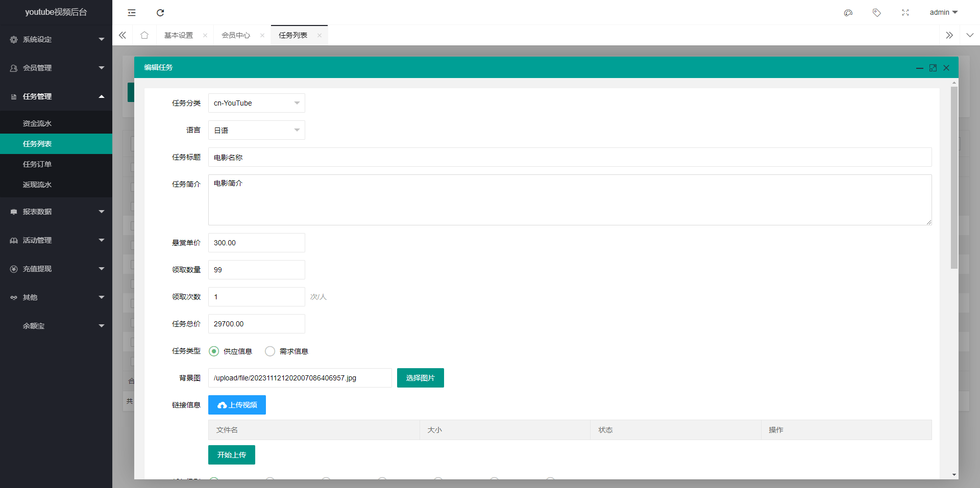The width and height of the screenshot is (980, 488).
Task: Go to home tab icon
Action: 144,35
